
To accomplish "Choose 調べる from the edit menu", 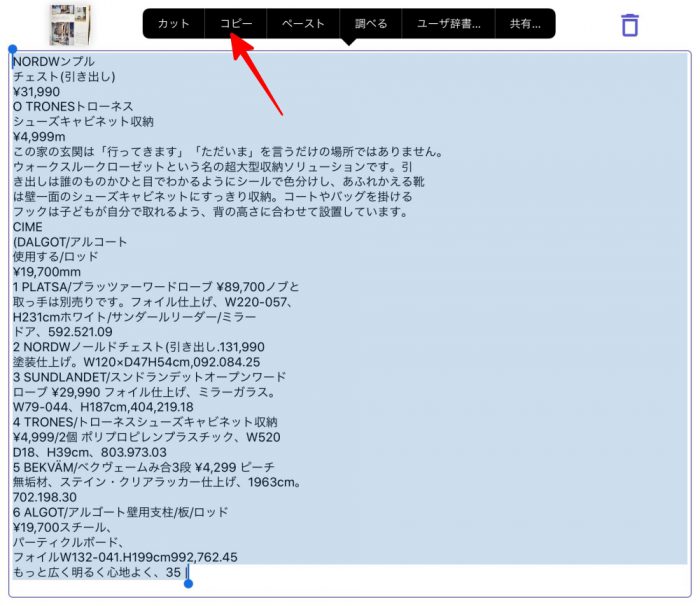I will (371, 24).
